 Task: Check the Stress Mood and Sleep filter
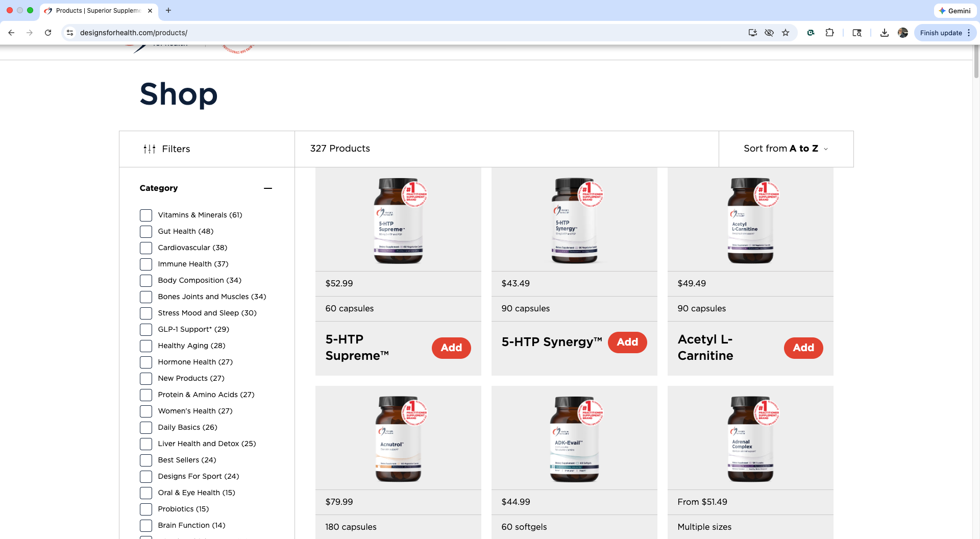pos(146,313)
